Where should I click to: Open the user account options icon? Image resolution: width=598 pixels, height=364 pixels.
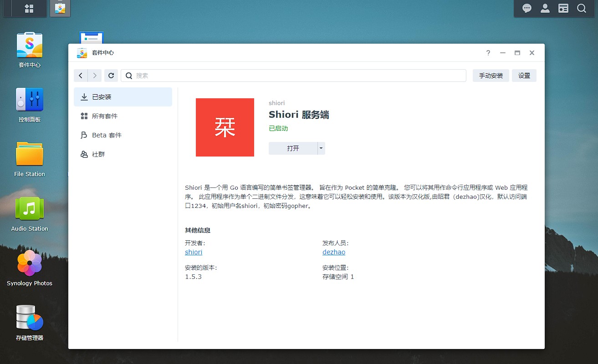point(545,8)
